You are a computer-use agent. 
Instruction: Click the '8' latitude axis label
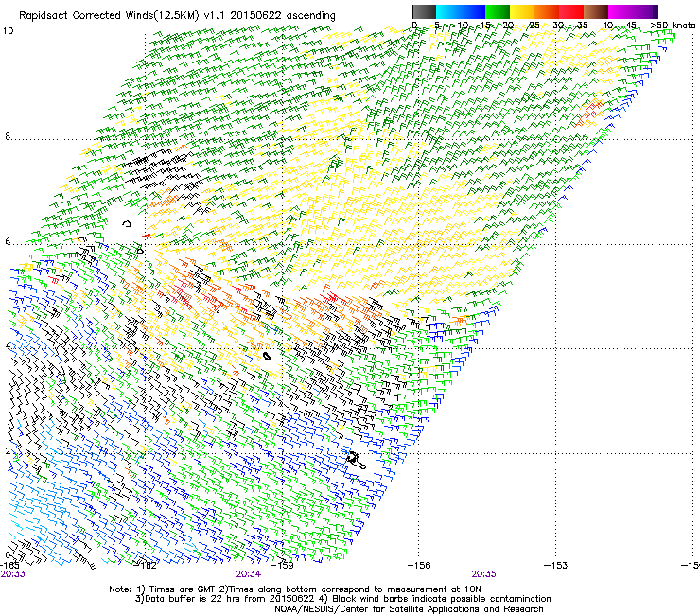point(8,136)
